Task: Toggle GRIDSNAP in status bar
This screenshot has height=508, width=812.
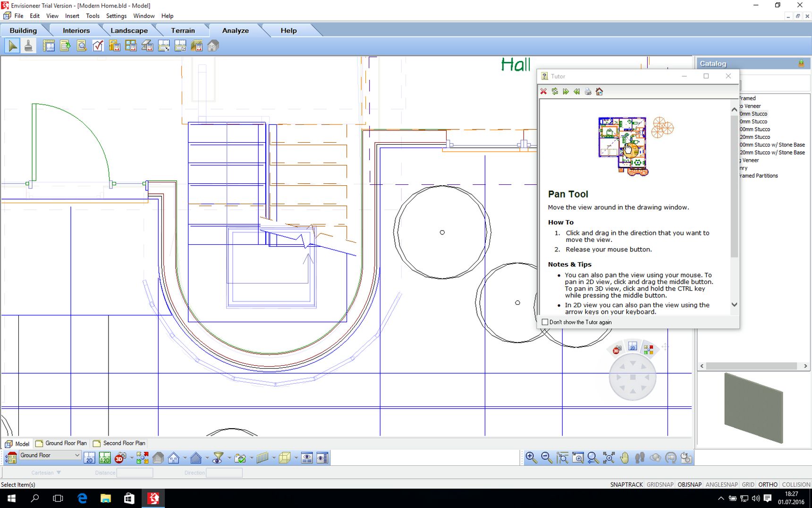Action: pyautogui.click(x=660, y=484)
